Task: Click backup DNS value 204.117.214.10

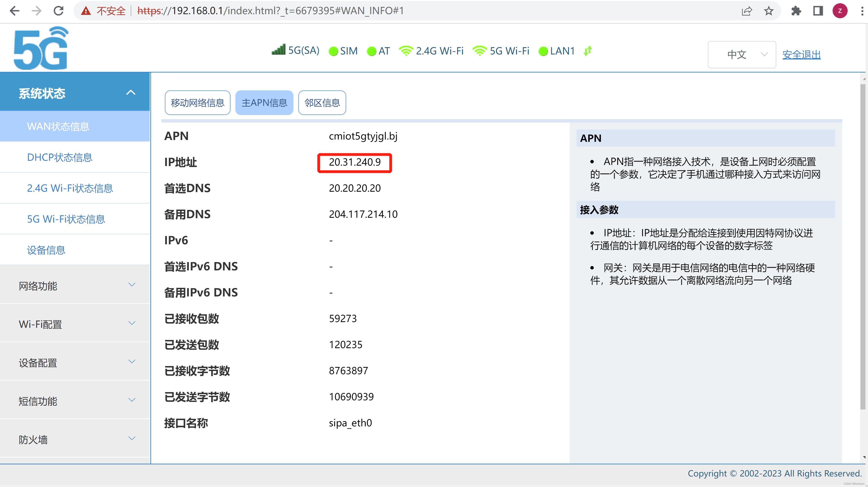Action: (363, 214)
